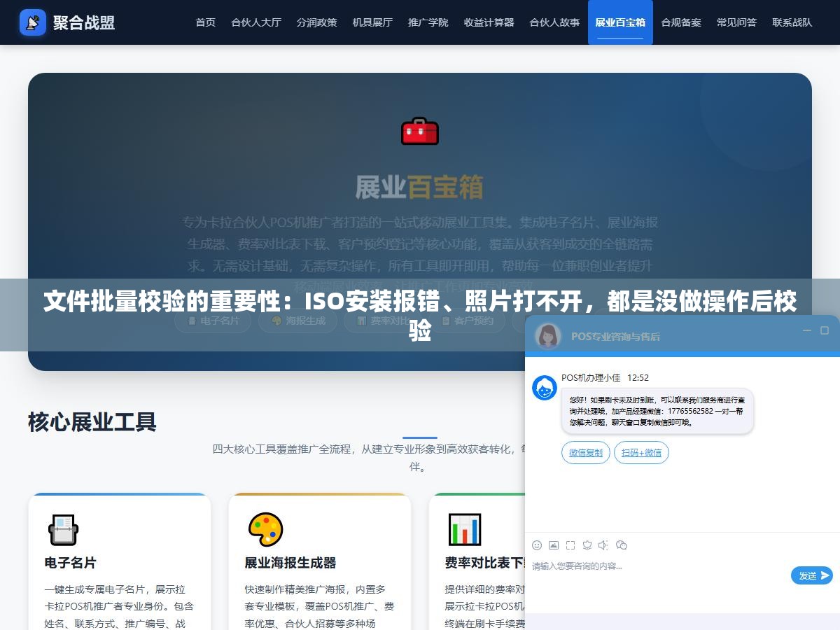Click the 展业海报生成器 card title
Image resolution: width=840 pixels, height=630 pixels.
click(x=290, y=563)
